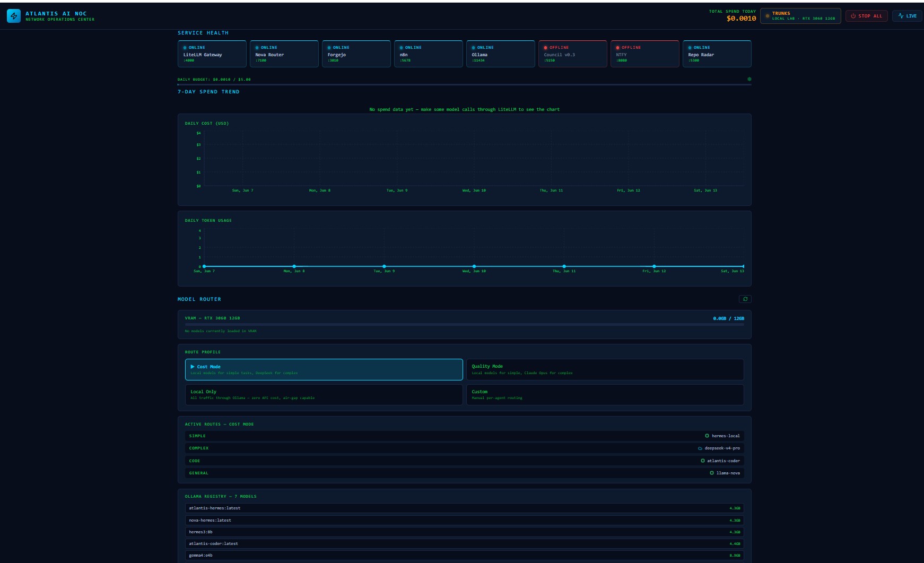Image resolution: width=924 pixels, height=563 pixels.
Task: Click the GENERAL active route row
Action: pos(465,473)
